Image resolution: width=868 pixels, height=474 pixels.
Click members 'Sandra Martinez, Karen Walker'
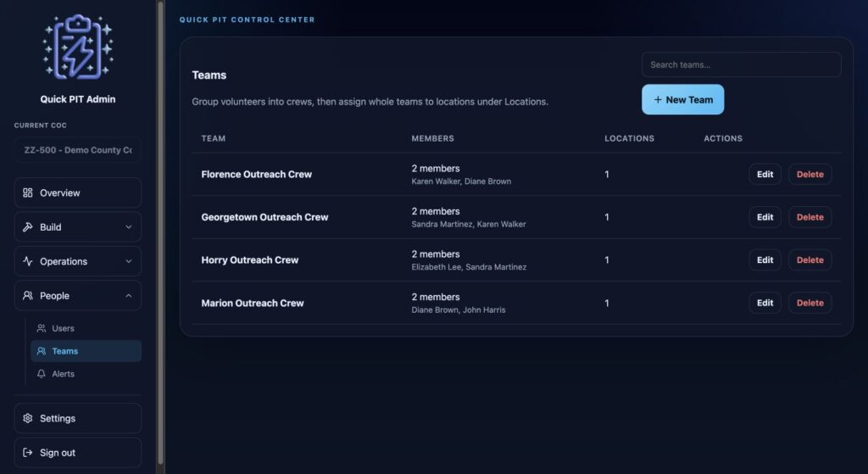(x=468, y=224)
